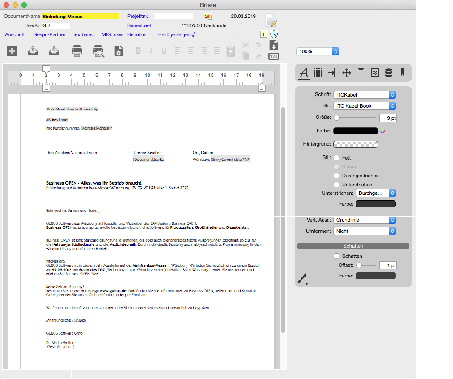Click the printer icon to print the letter
The image size is (453, 379).
[x=77, y=51]
